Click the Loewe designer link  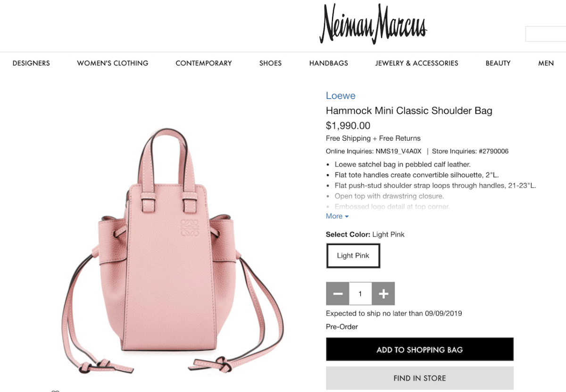pos(341,96)
